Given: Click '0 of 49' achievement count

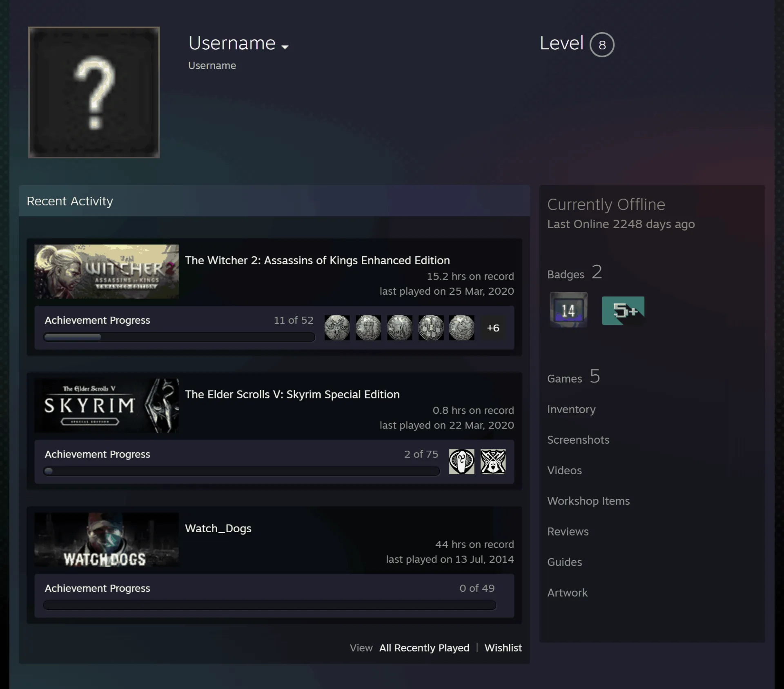Looking at the screenshot, I should (x=477, y=588).
